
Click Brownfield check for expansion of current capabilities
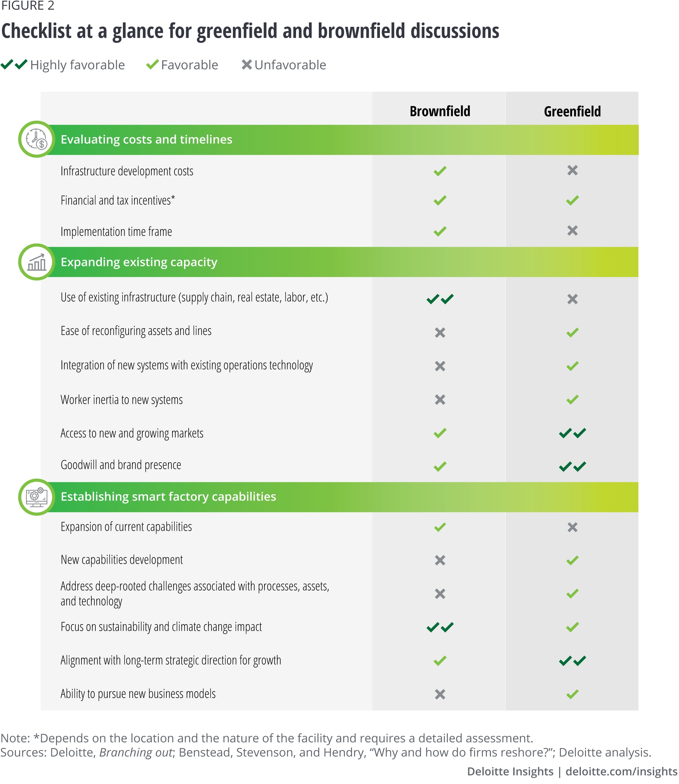[x=440, y=527]
